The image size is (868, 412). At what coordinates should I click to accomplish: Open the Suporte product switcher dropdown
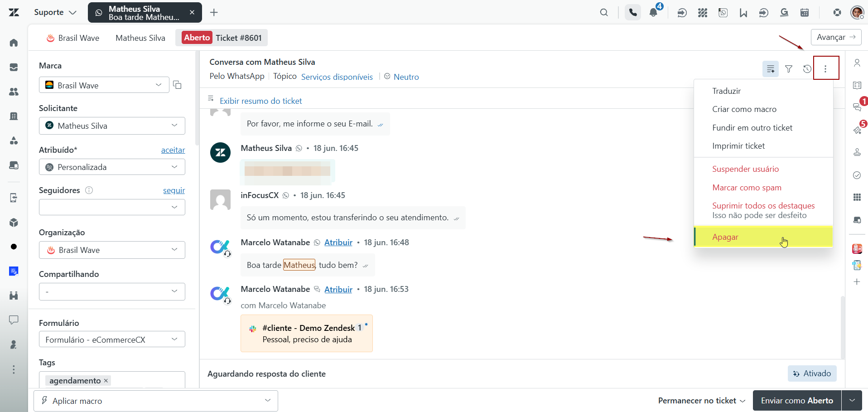[55, 12]
